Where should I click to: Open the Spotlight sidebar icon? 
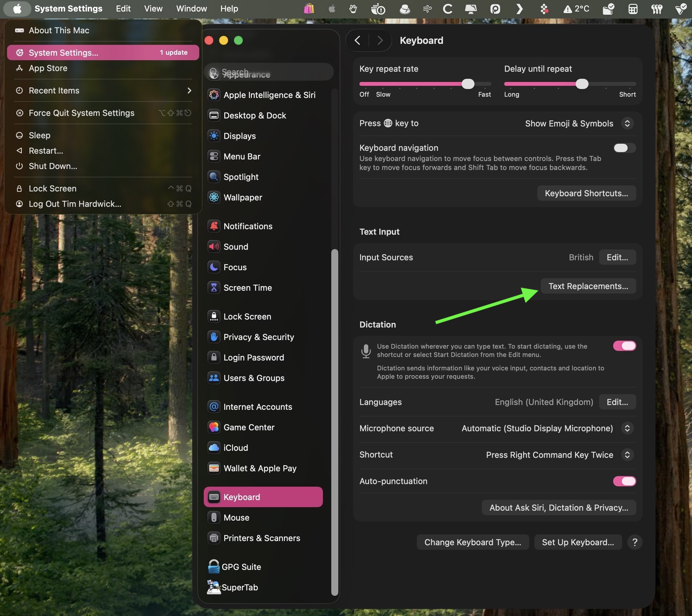214,177
